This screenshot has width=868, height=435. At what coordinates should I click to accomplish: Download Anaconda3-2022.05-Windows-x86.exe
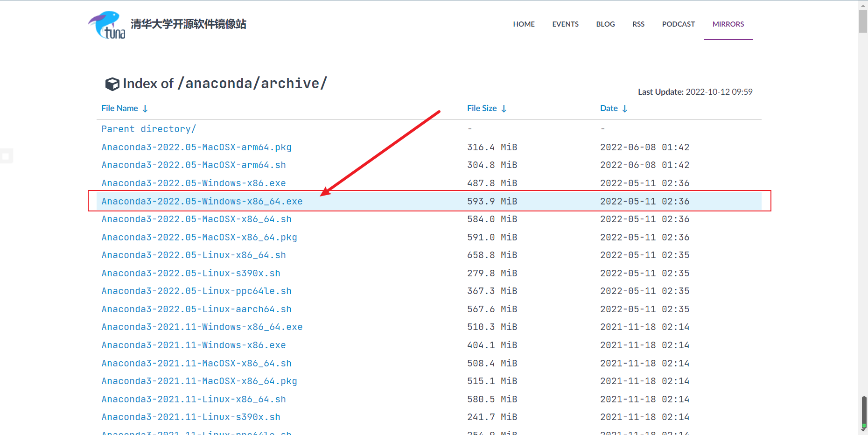click(194, 183)
